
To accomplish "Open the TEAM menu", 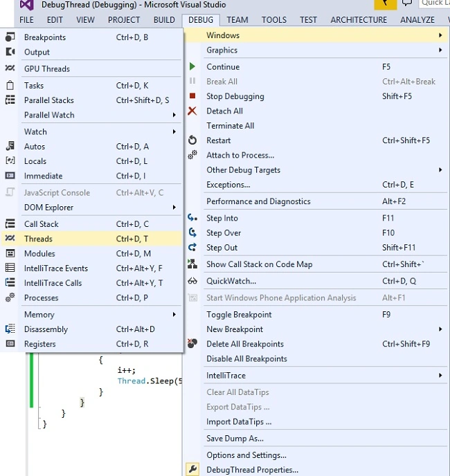I will point(237,20).
